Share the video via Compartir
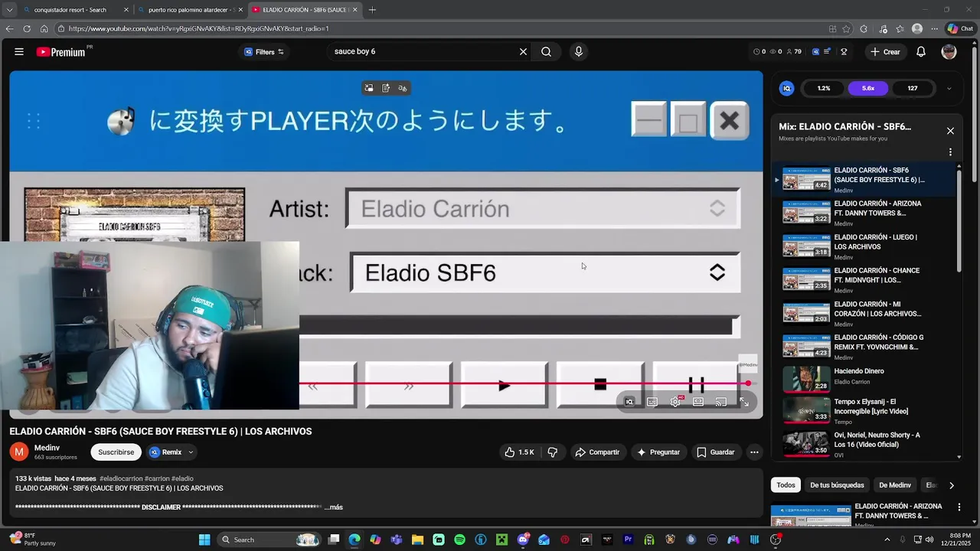Viewport: 980px width, 551px height. (597, 452)
